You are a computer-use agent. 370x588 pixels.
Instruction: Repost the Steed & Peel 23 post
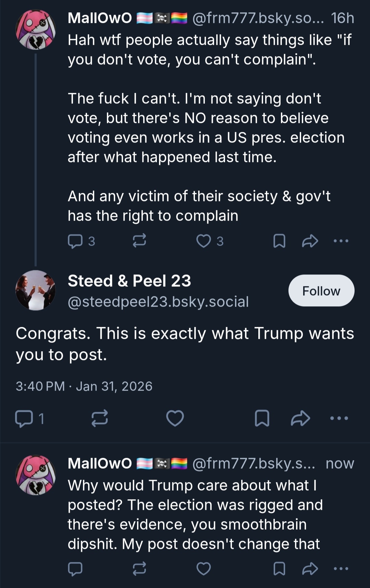pyautogui.click(x=100, y=418)
